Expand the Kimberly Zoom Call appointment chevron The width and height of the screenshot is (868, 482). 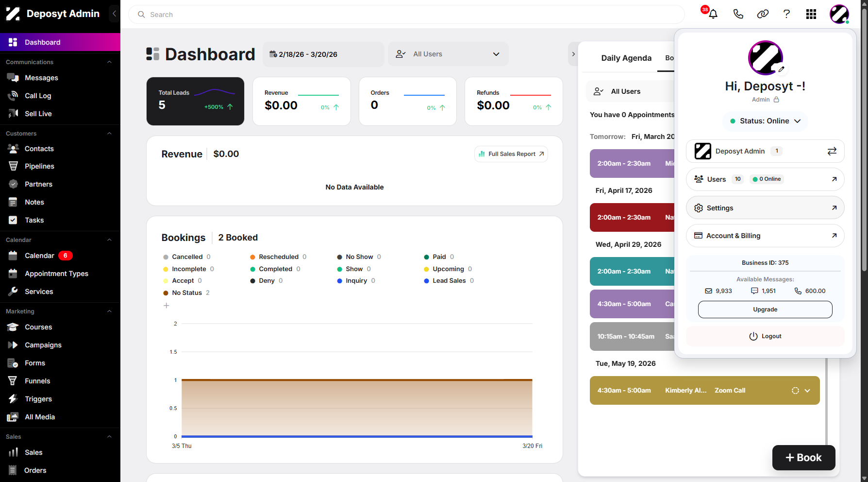point(807,391)
